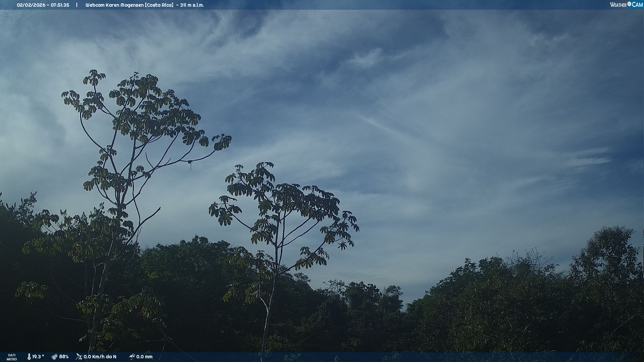Select the 19.3° temperature reading
The height and width of the screenshot is (362, 644).
coord(38,357)
